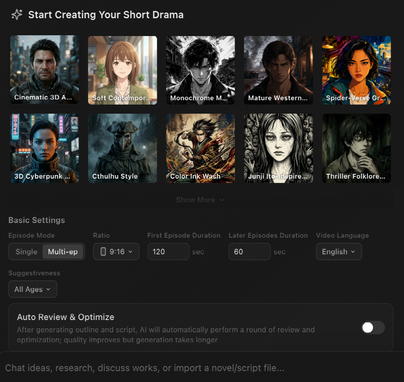Image resolution: width=404 pixels, height=382 pixels.
Task: Choose the Spider-Verse style thumbnail
Action: (x=356, y=70)
